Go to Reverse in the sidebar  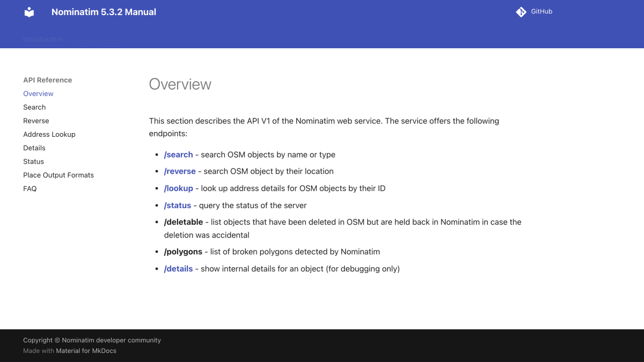click(36, 121)
